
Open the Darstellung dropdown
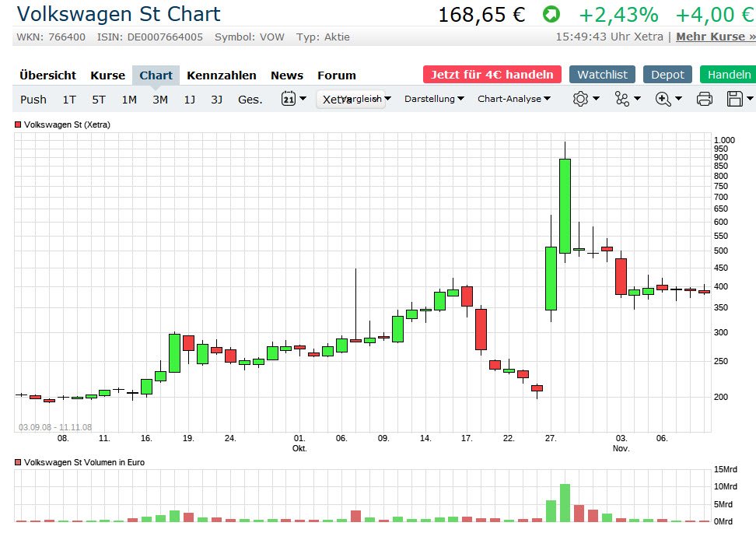tap(434, 98)
